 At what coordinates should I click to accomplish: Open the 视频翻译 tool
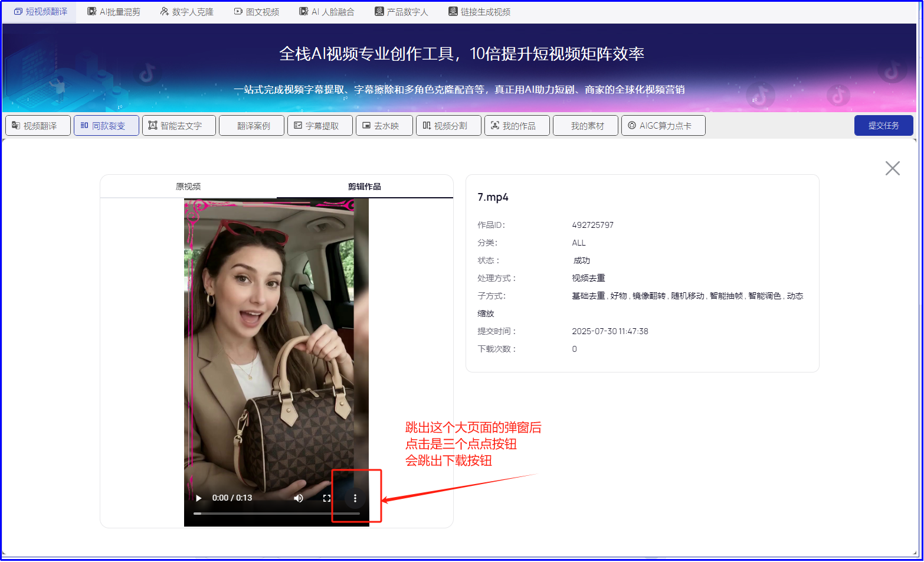click(38, 126)
